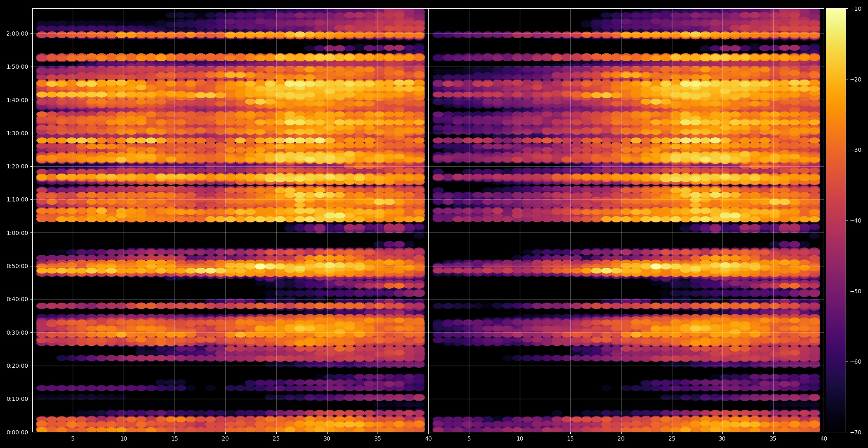The image size is (868, 448).
Task: Click x-axis tick 30 under left heatmap
Action: click(327, 438)
